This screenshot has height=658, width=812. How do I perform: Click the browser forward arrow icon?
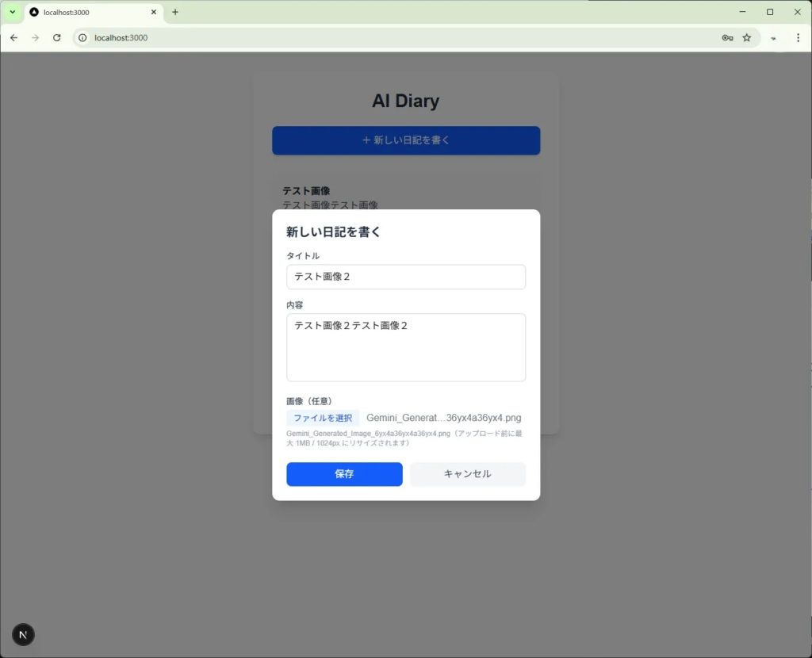point(35,37)
